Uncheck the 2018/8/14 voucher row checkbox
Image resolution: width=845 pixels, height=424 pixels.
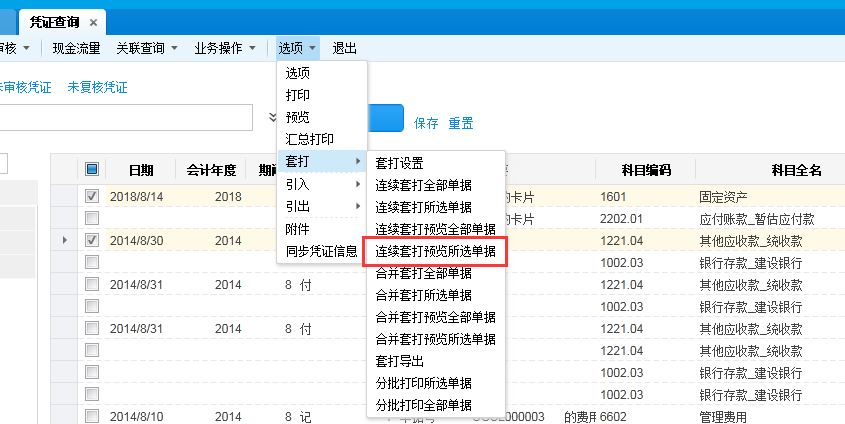92,197
